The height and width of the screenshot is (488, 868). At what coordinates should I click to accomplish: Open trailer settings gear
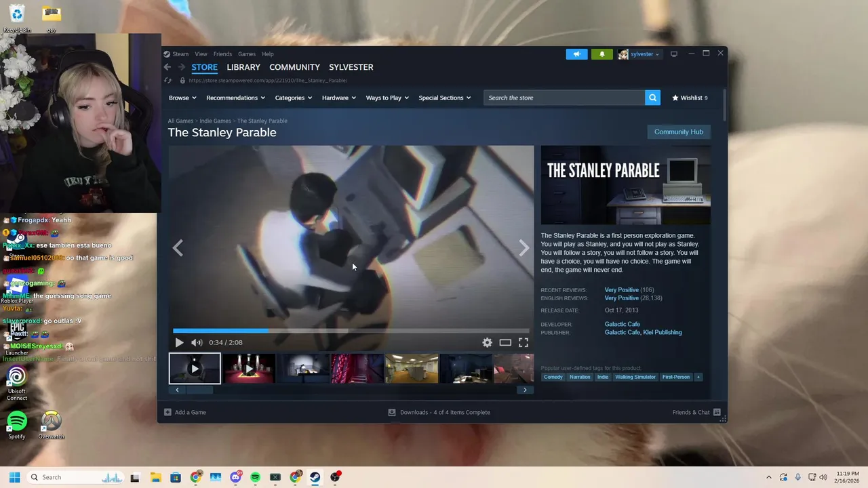coord(487,342)
